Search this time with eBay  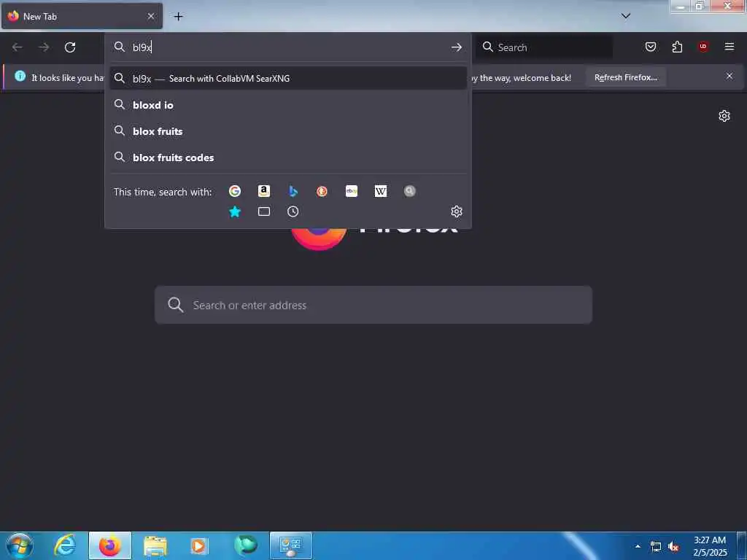point(351,191)
